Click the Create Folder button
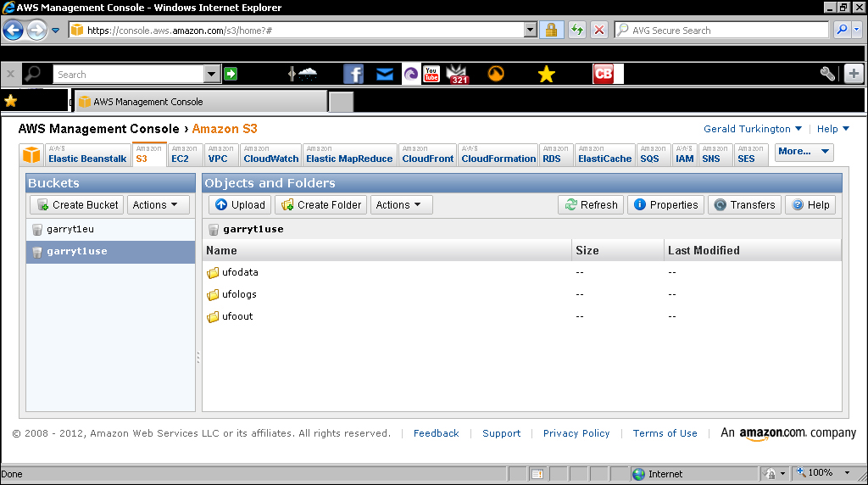This screenshot has width=868, height=485. 321,205
